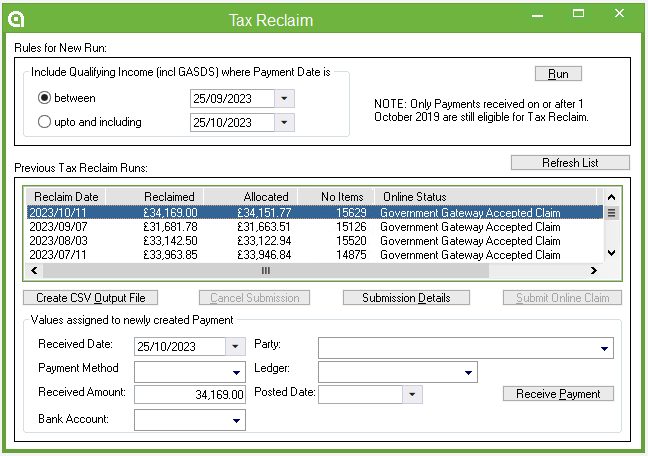648x456 pixels.
Task: Open the 25/09/2023 start date dropdown
Action: coord(284,98)
